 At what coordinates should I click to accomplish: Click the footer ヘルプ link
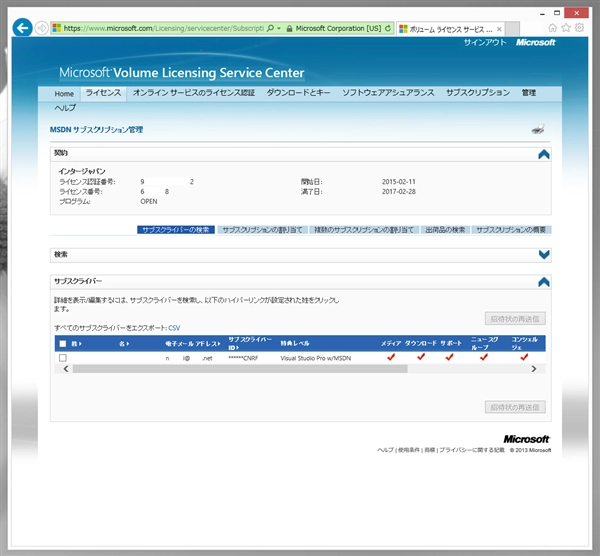click(385, 450)
